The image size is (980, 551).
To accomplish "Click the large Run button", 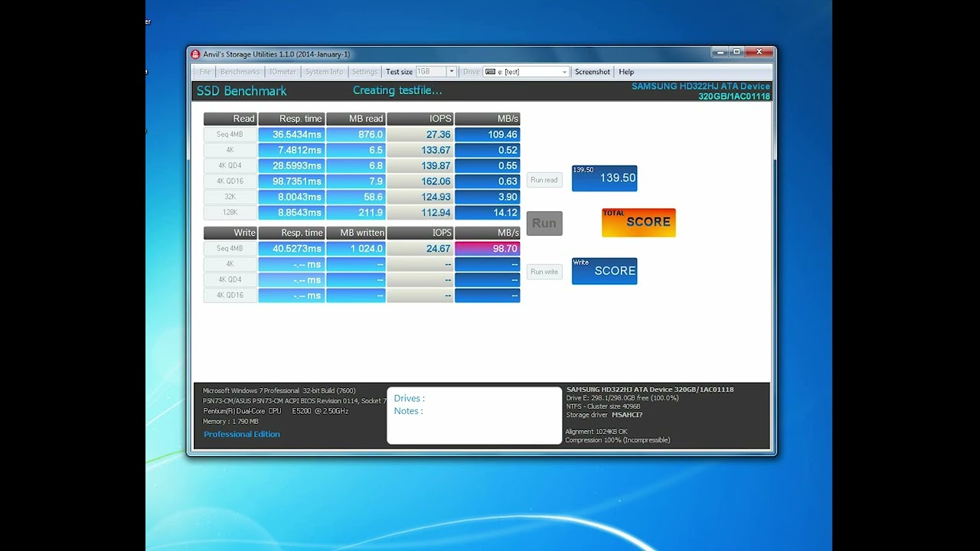I will 544,223.
